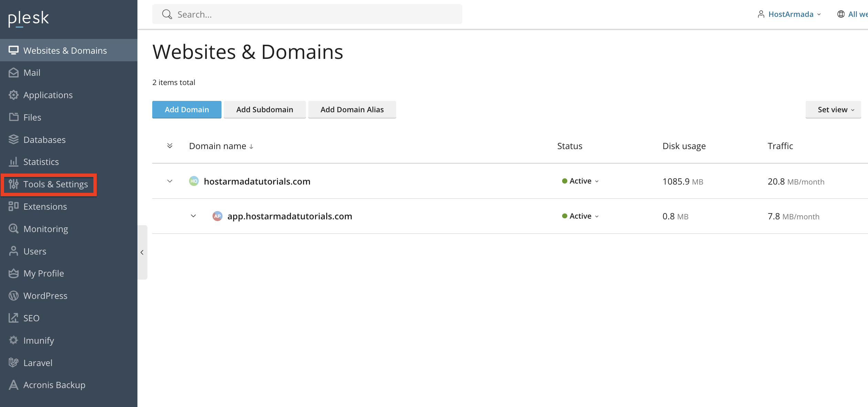Open the hostarmadatutorials.com domain link

tap(257, 181)
